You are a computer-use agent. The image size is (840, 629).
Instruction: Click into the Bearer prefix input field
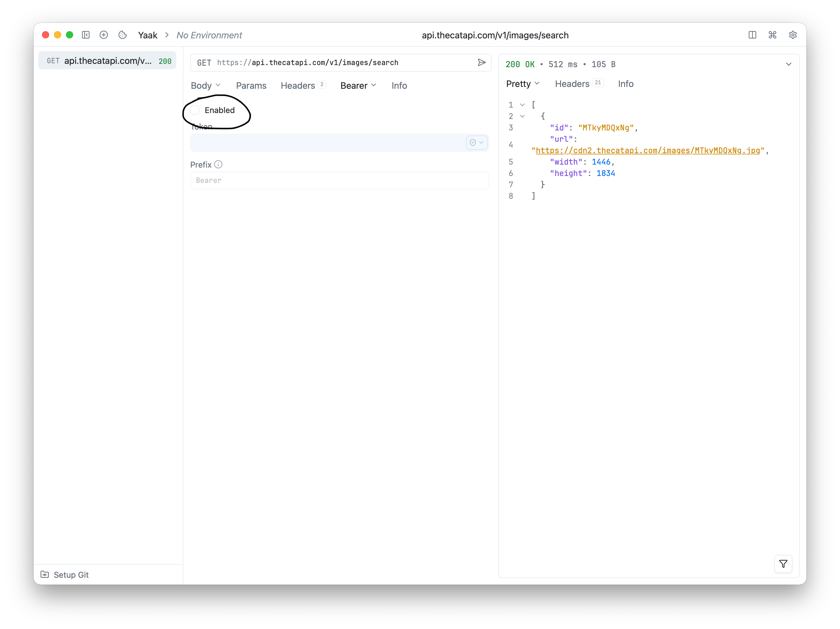click(339, 180)
